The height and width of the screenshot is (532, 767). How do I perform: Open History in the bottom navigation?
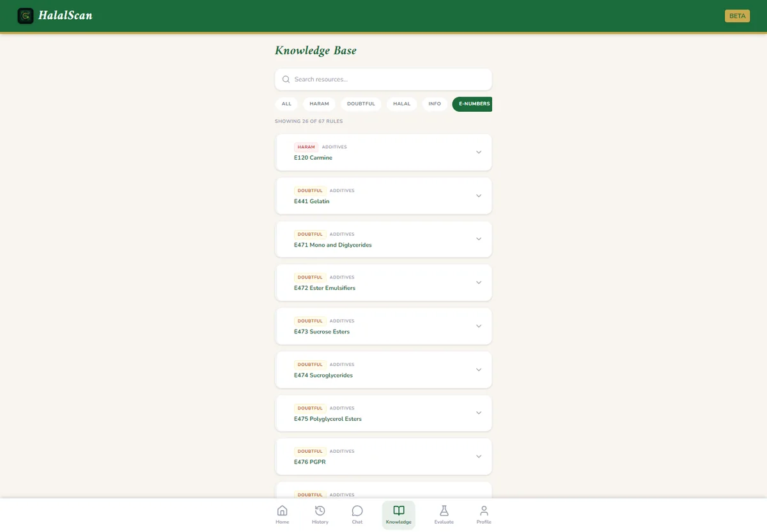320,515
